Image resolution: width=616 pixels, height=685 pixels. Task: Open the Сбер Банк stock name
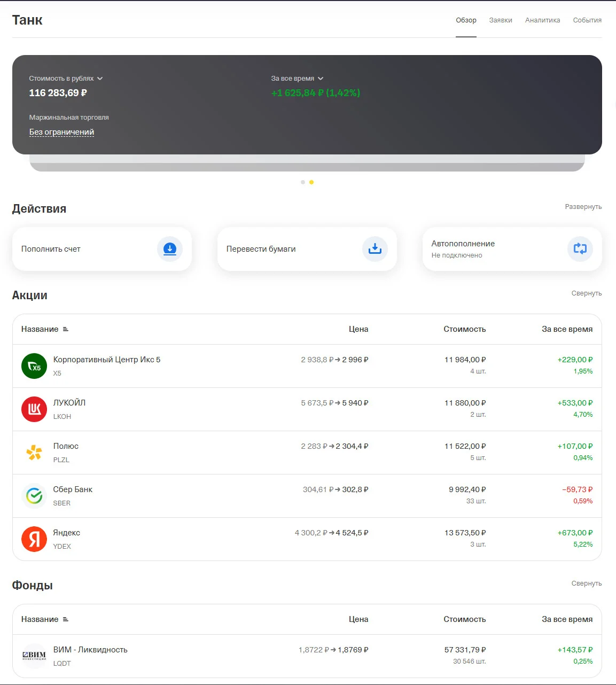pos(73,489)
